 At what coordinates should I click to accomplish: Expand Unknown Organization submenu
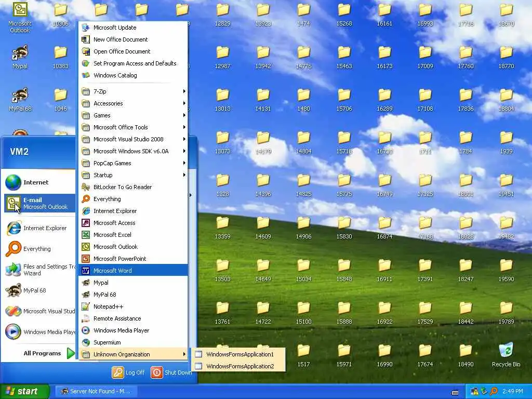click(133, 354)
